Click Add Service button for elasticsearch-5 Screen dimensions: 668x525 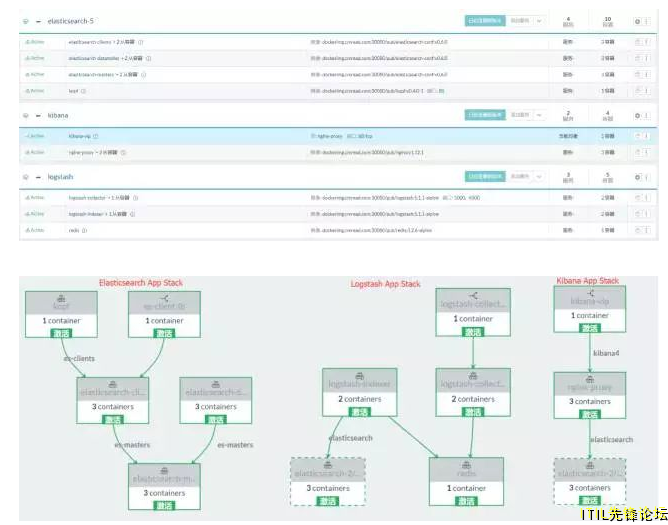[x=520, y=21]
